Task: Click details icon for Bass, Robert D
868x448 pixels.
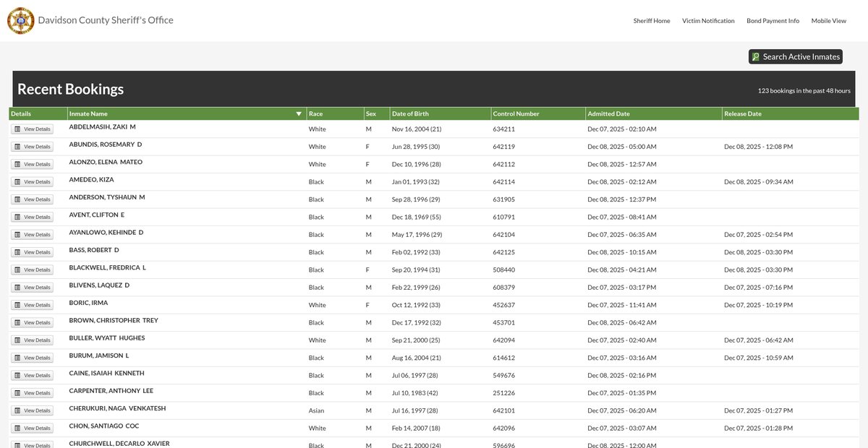Action: (x=17, y=252)
